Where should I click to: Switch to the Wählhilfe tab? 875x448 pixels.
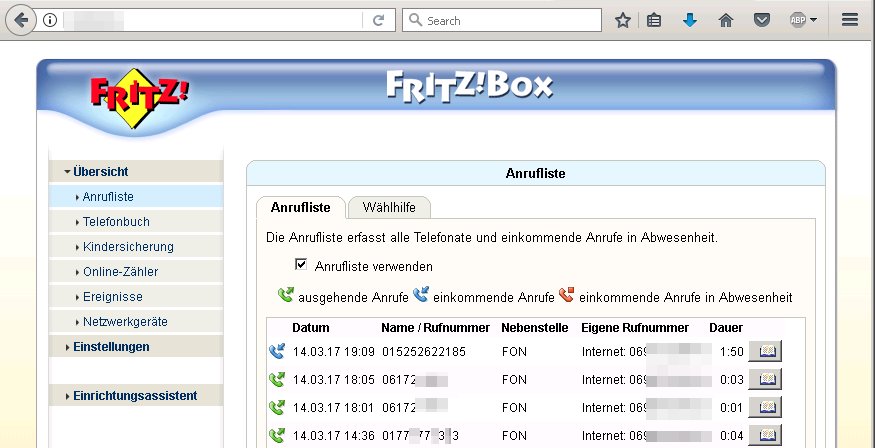tap(389, 208)
